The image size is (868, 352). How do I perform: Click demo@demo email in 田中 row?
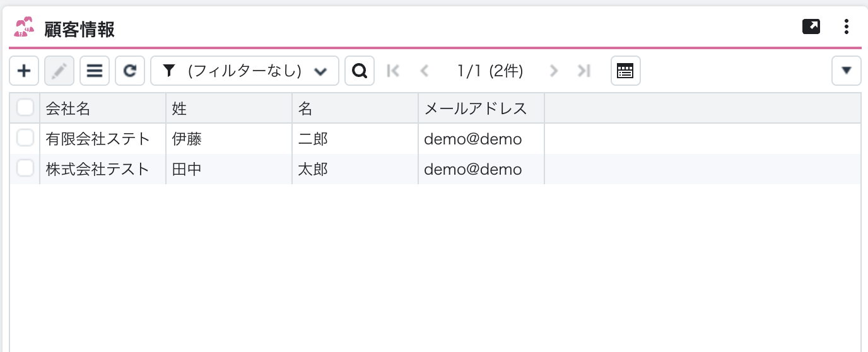(481, 168)
